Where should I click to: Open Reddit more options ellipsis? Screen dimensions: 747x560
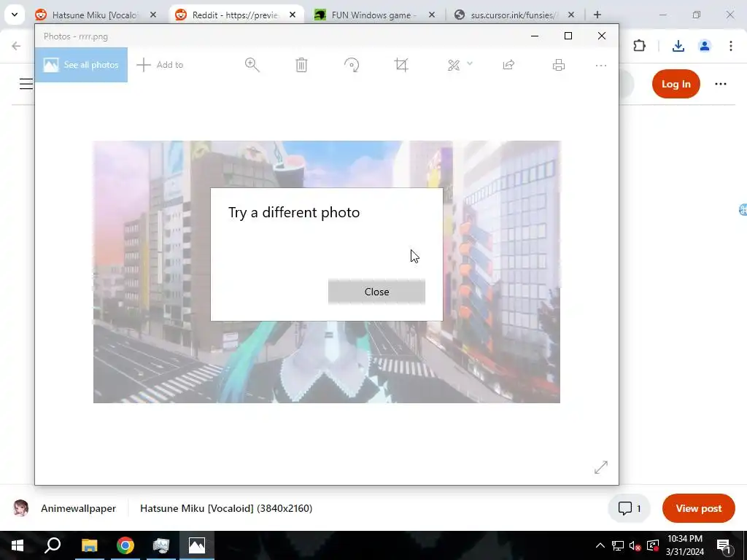pyautogui.click(x=721, y=84)
